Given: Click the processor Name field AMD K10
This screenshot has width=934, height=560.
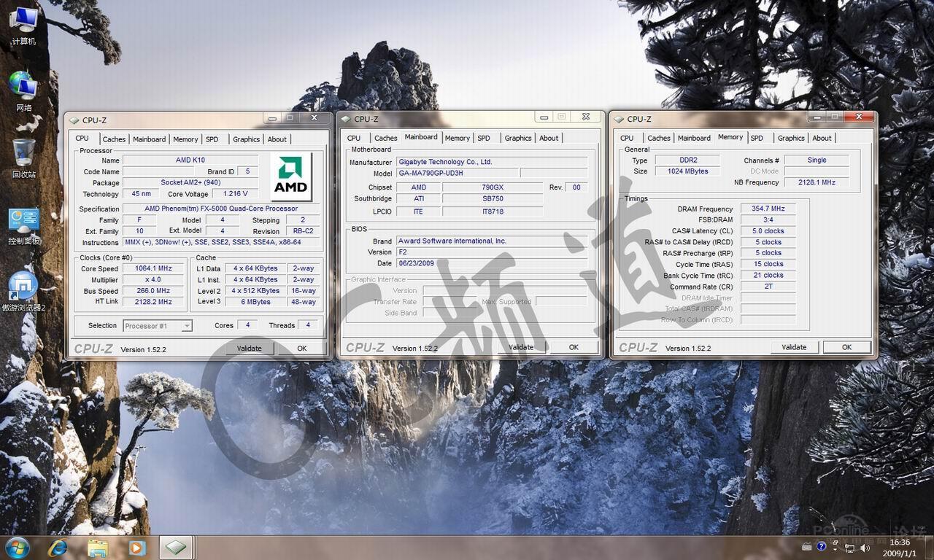Looking at the screenshot, I should click(x=190, y=160).
